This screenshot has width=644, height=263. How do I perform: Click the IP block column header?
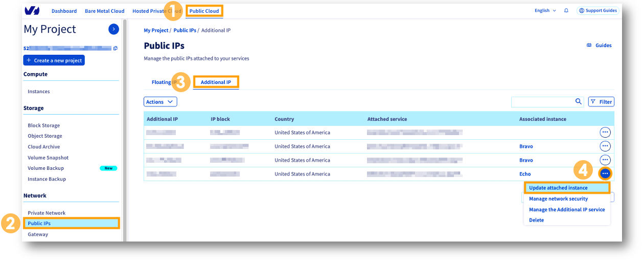(x=220, y=119)
